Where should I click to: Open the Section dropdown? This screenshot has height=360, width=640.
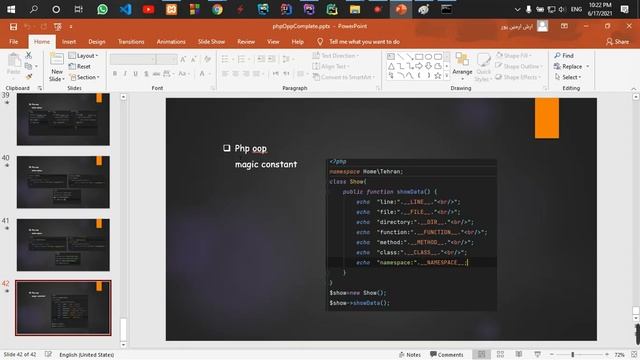(x=84, y=77)
